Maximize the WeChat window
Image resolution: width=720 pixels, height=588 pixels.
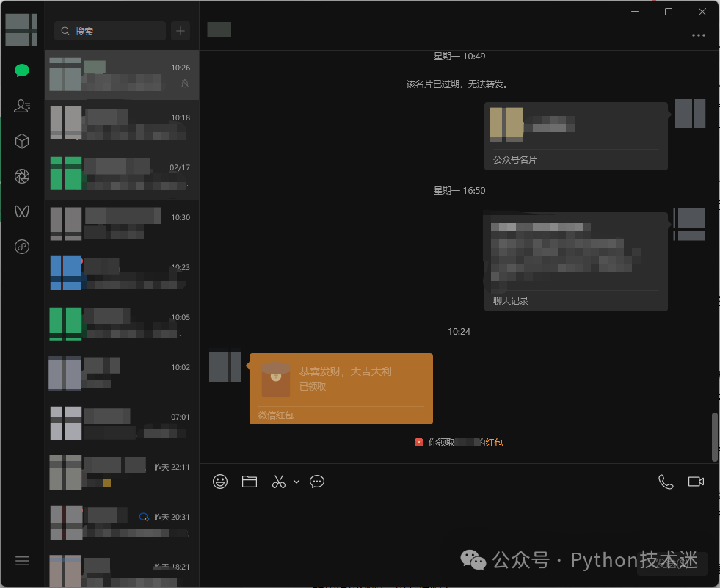(x=669, y=12)
